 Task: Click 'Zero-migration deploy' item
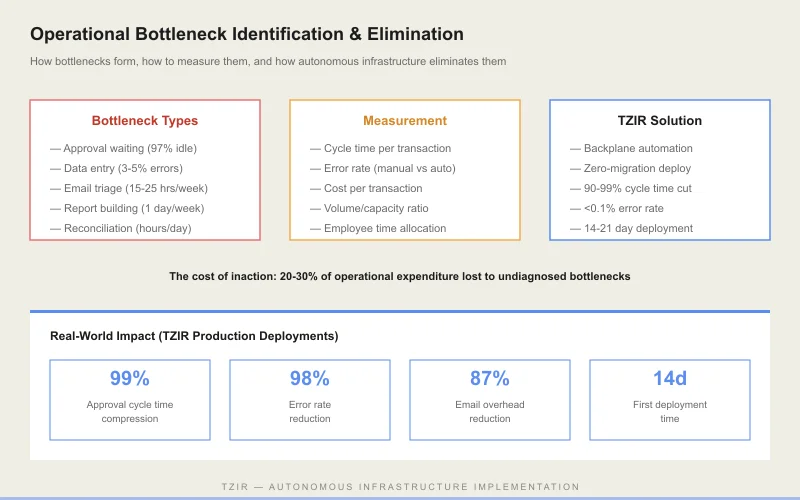coord(631,168)
